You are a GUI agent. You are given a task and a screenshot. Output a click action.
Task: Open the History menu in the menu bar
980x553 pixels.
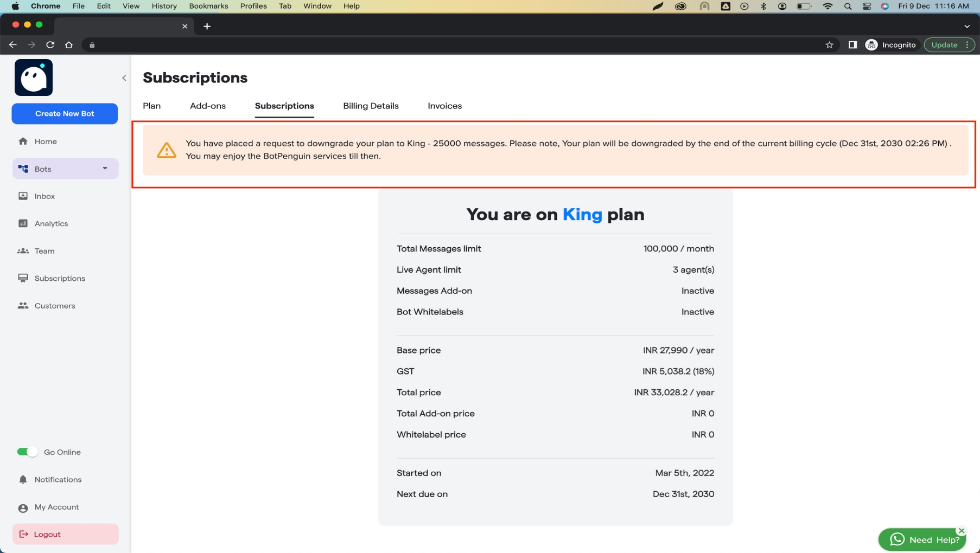(x=164, y=6)
